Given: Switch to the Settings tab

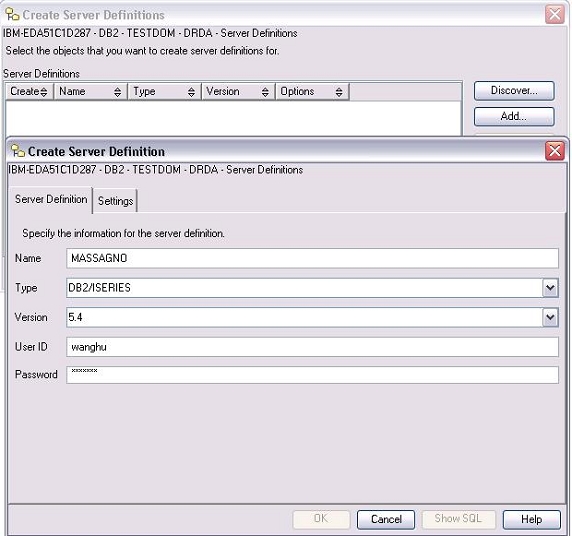Looking at the screenshot, I should [115, 201].
